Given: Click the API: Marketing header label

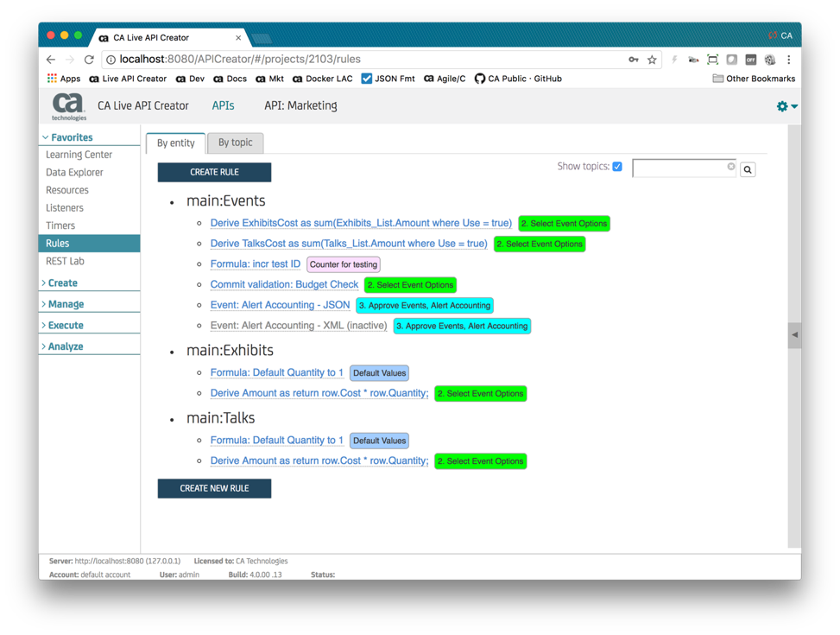Looking at the screenshot, I should (300, 105).
